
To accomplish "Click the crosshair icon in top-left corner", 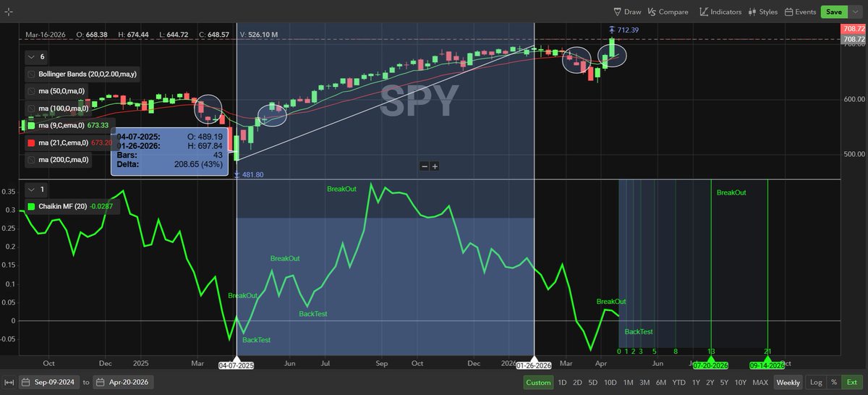I will (9, 12).
